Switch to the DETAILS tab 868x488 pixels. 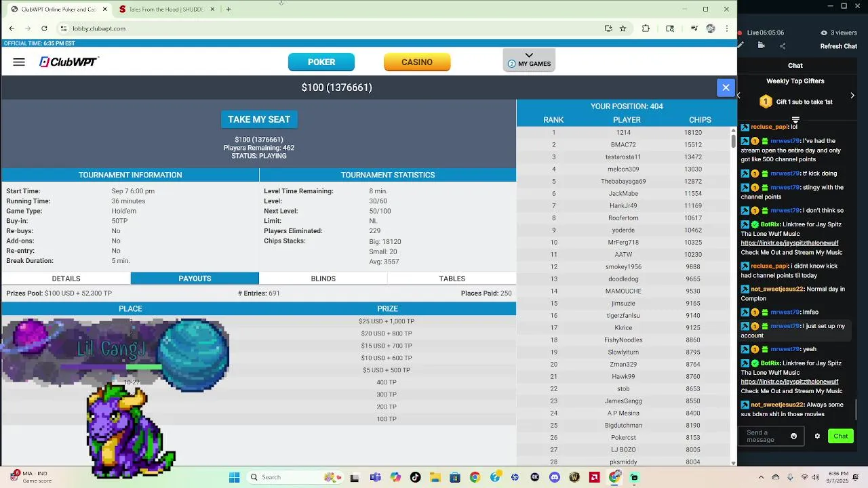pyautogui.click(x=66, y=279)
